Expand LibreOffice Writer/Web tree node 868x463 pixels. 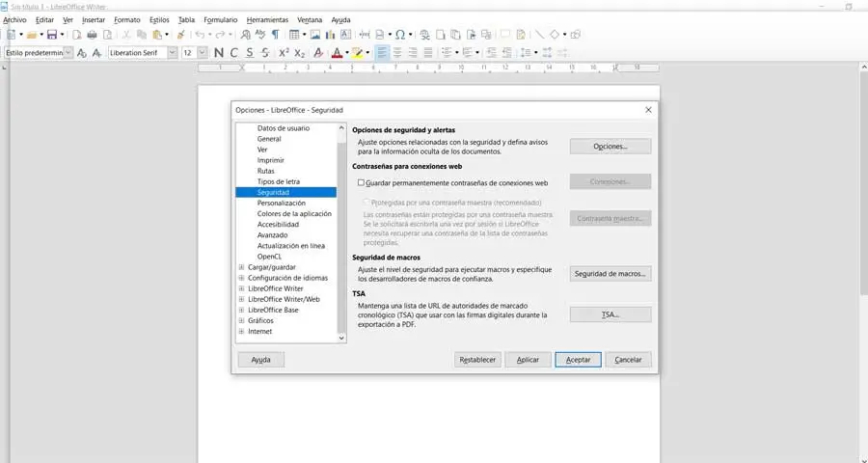click(x=241, y=299)
